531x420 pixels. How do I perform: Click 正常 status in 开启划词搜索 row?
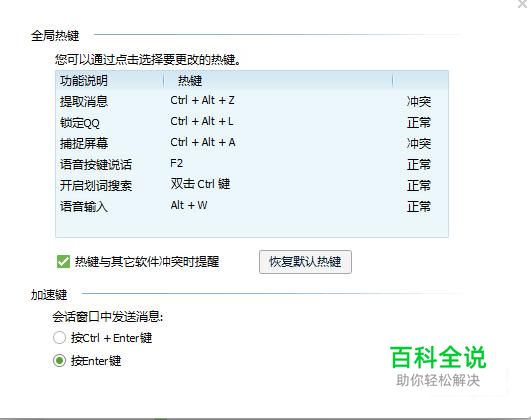tap(419, 185)
